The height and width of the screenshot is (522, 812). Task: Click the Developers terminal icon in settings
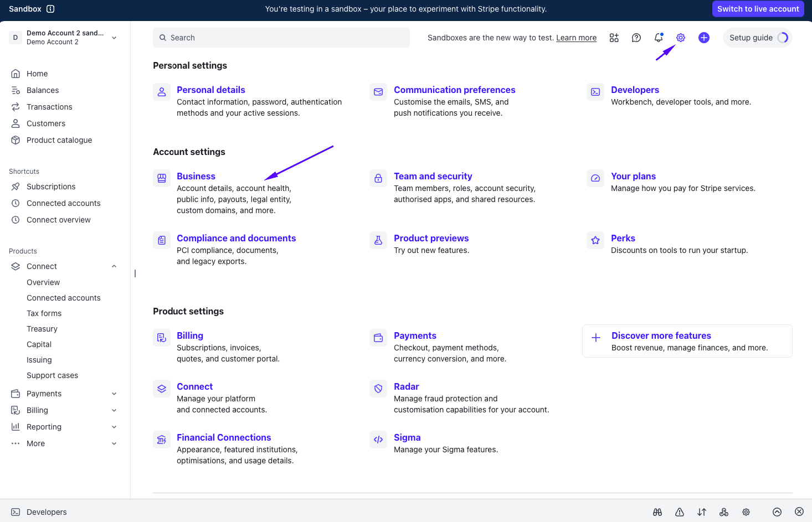[x=595, y=92]
